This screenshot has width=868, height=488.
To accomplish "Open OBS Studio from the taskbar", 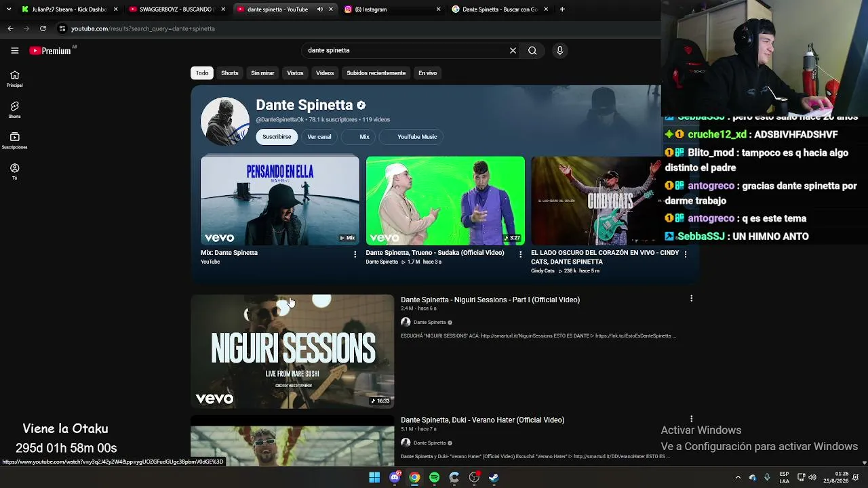I will [474, 477].
